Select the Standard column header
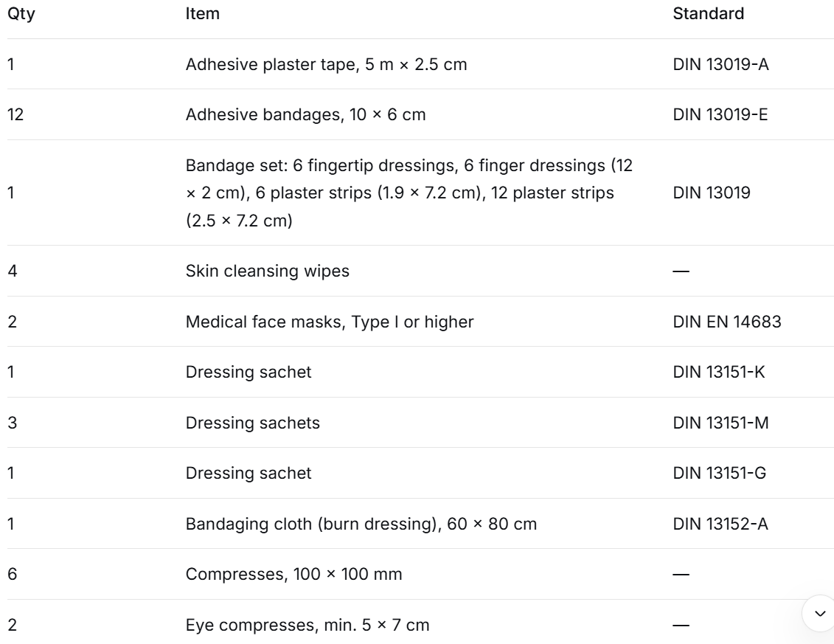The width and height of the screenshot is (834, 644). (x=708, y=14)
